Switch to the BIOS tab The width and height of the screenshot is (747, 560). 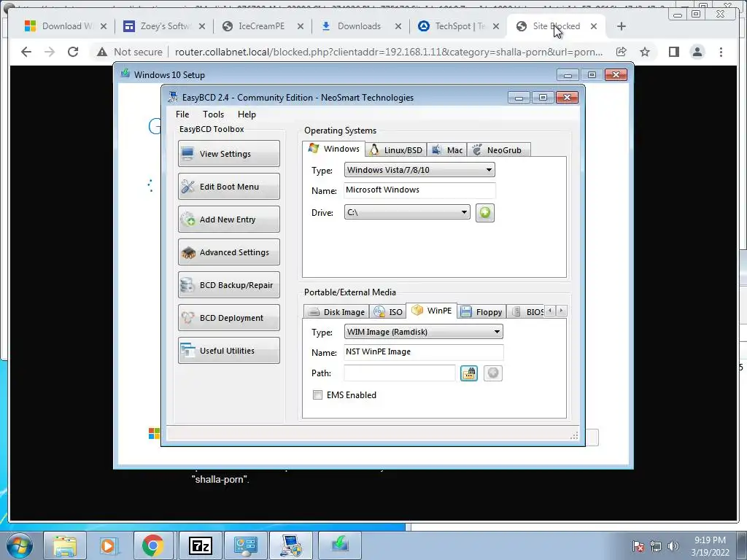(527, 312)
